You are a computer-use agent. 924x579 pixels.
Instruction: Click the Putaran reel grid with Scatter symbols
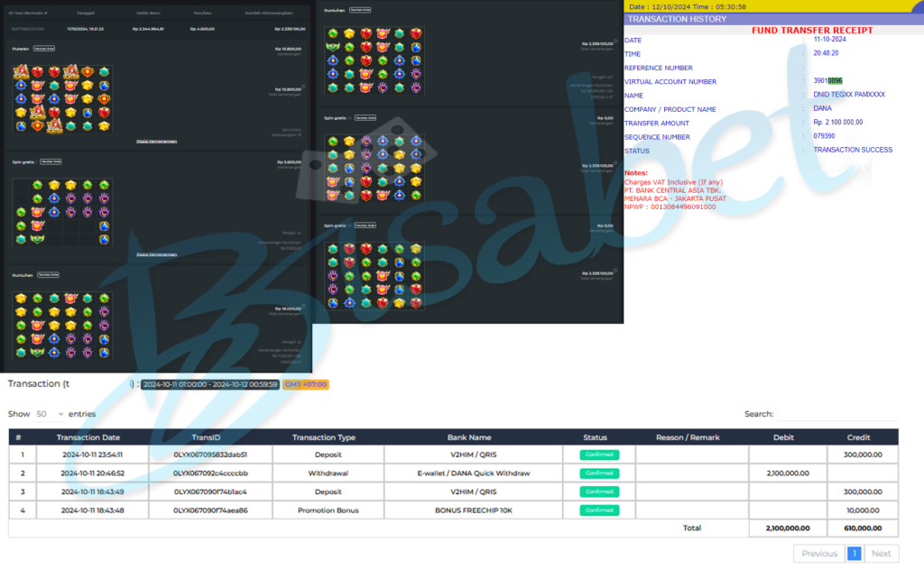click(62, 98)
